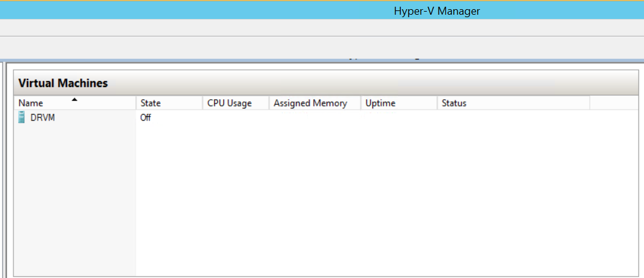Sort virtual machines by Name column header
Screen dimensions: 644x278
point(31,103)
